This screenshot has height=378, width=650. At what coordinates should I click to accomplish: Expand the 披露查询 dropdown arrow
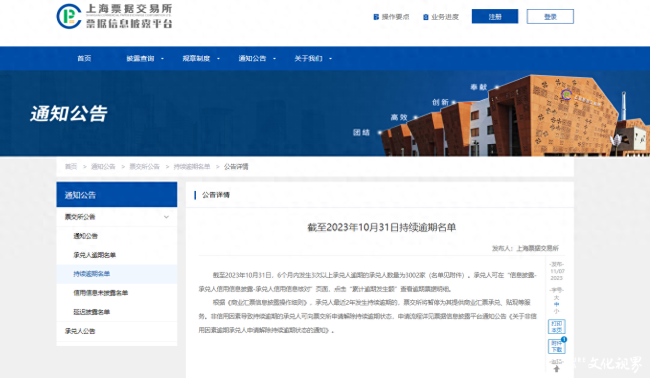(x=162, y=59)
